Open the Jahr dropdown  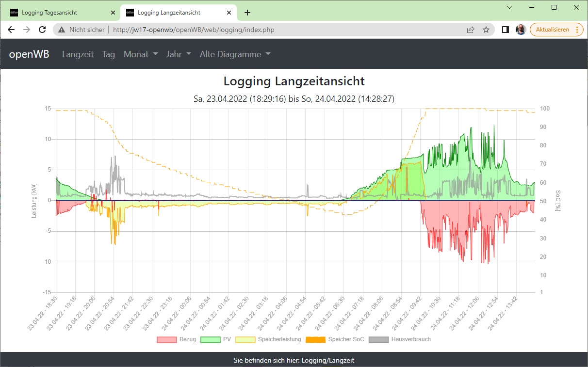coord(179,54)
